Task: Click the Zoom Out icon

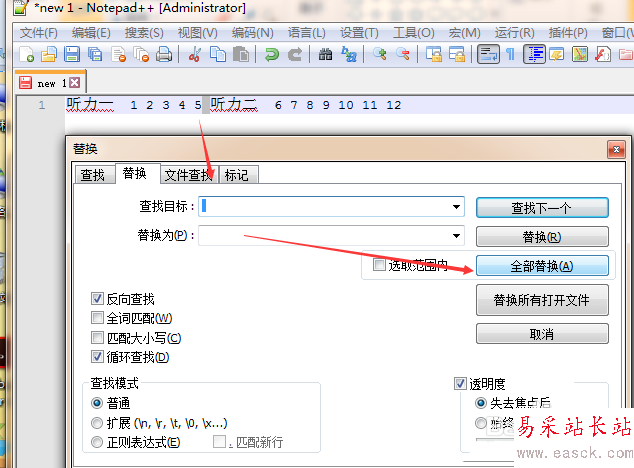Action: point(403,54)
